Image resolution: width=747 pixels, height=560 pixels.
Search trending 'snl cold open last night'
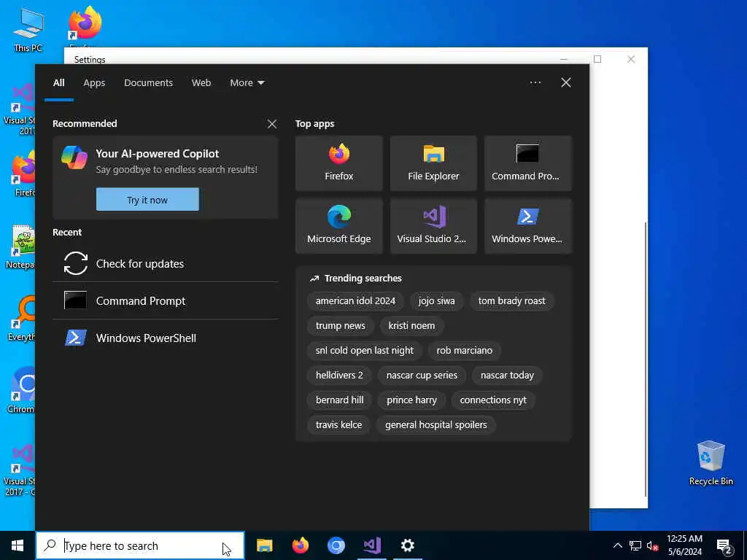[365, 351]
